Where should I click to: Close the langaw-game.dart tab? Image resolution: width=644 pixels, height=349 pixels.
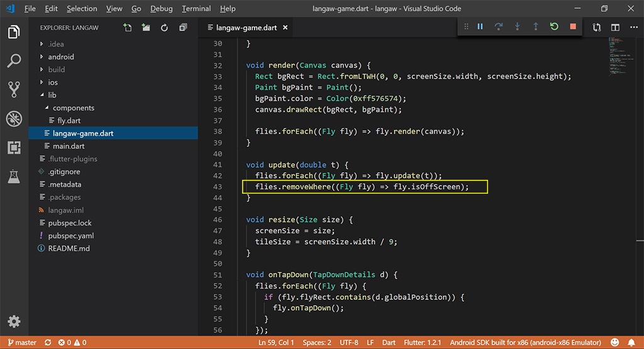click(285, 28)
